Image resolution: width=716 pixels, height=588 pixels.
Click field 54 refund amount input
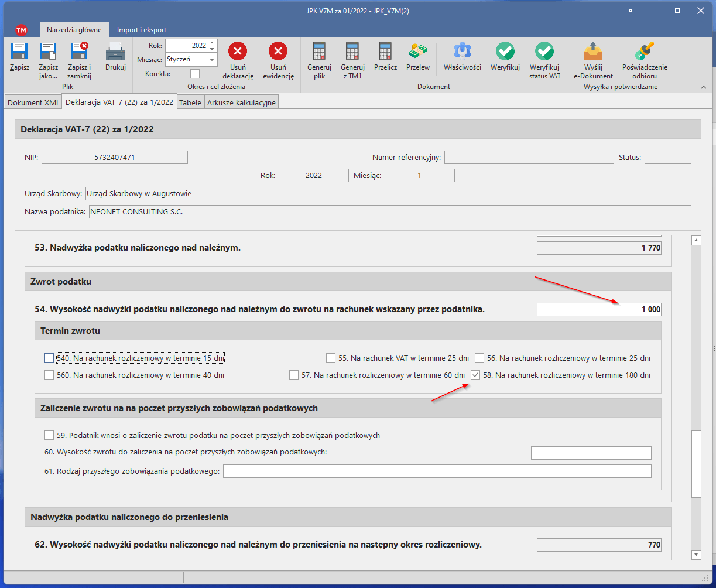pos(599,310)
